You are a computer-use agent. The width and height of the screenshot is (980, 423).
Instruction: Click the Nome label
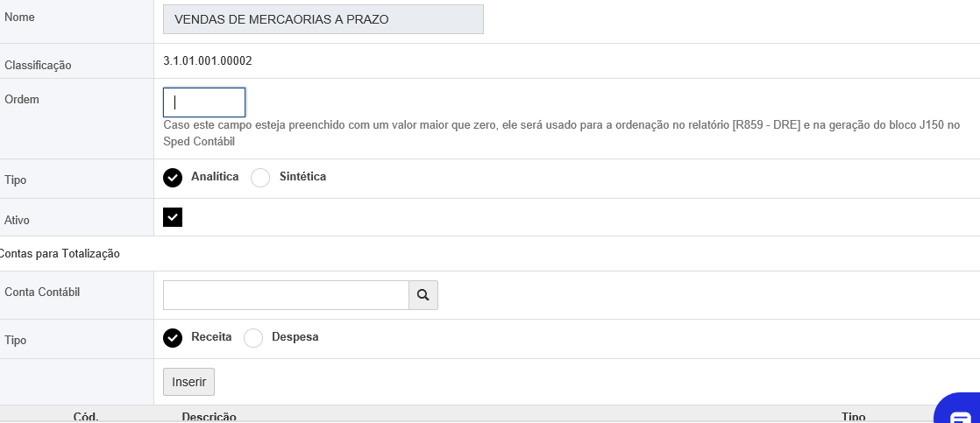click(x=19, y=18)
